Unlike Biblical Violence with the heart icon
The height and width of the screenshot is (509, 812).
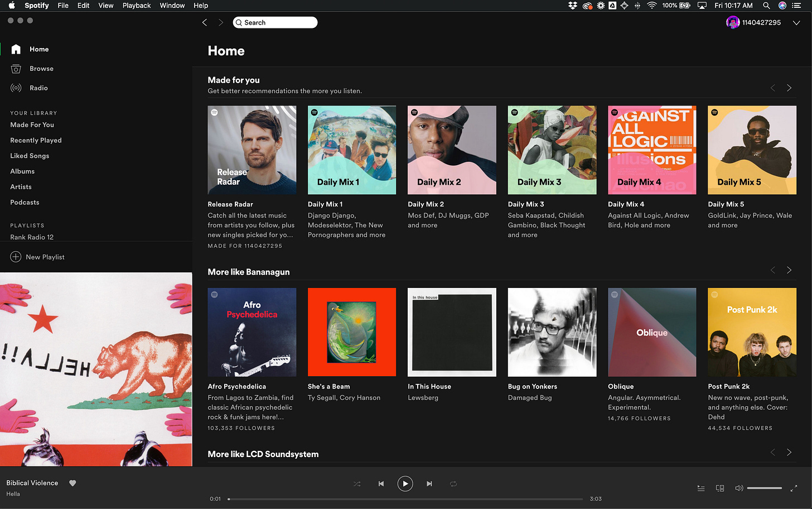pos(72,483)
